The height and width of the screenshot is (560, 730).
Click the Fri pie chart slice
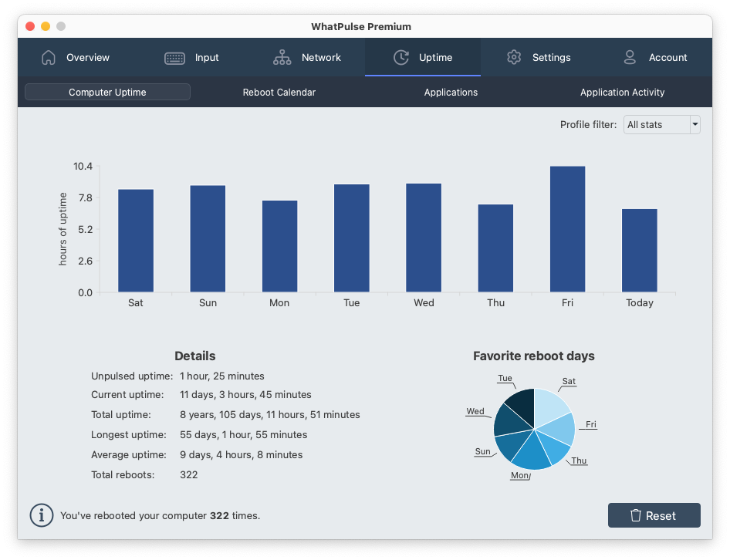559,428
